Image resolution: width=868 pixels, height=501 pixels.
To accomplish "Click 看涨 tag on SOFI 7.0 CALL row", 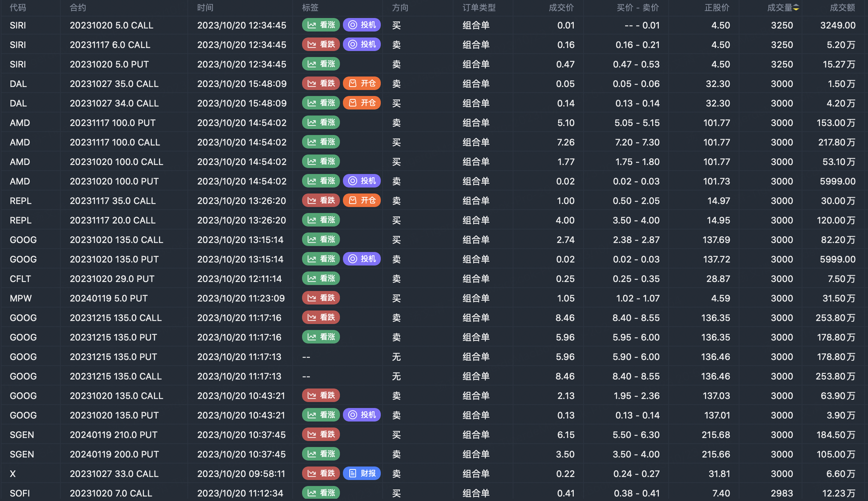I will (321, 493).
